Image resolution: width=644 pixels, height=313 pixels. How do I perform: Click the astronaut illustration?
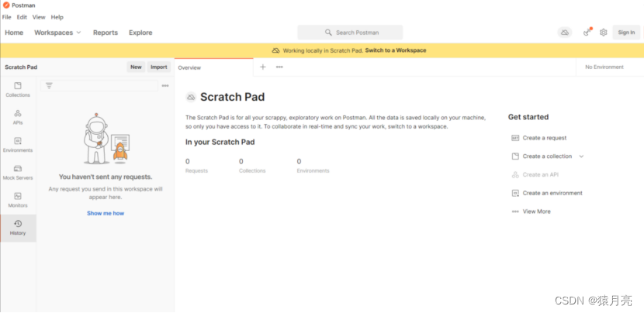(x=107, y=139)
